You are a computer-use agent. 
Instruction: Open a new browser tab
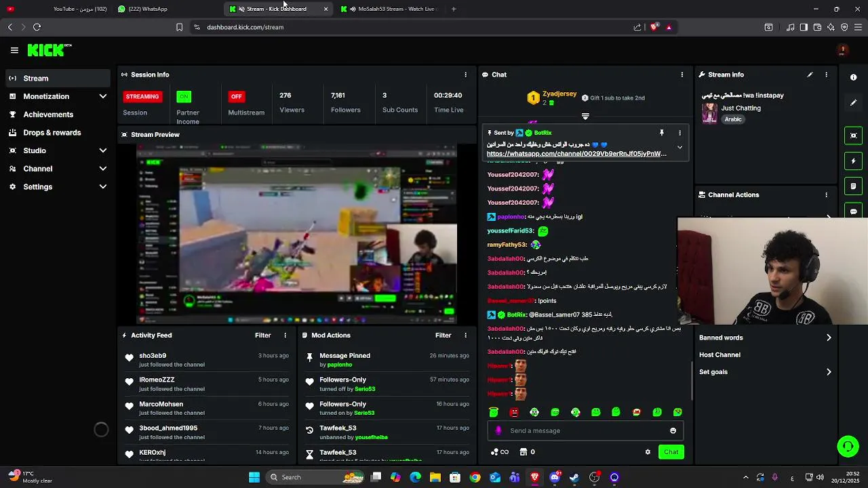454,9
